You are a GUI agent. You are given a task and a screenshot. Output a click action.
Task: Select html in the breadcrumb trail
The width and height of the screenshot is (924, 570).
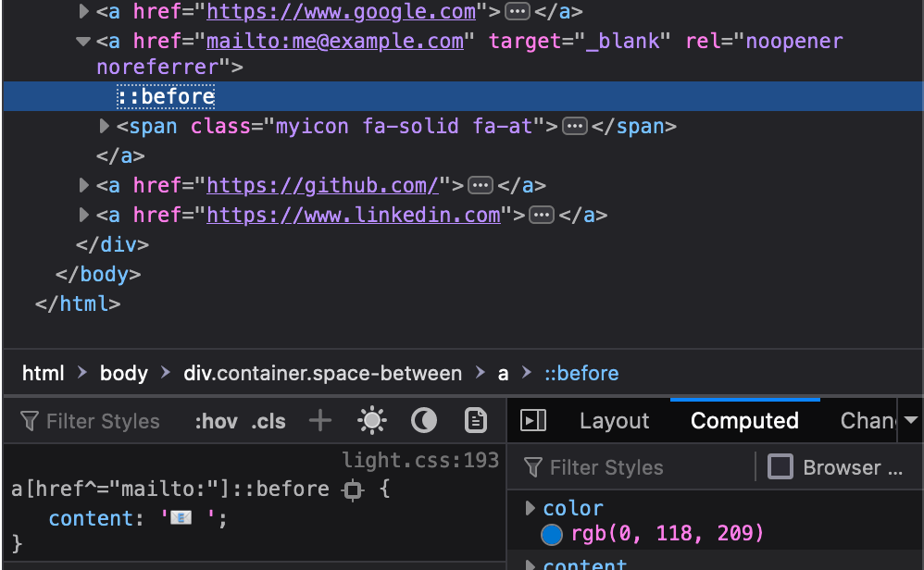tap(43, 373)
